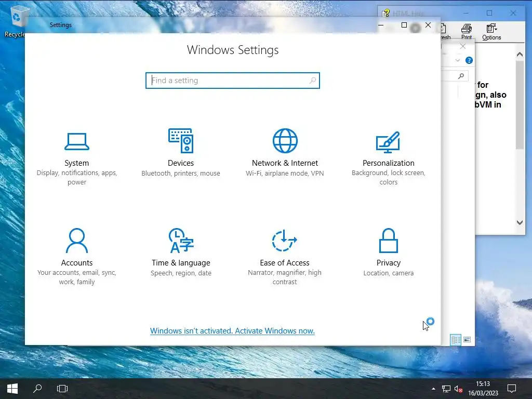The width and height of the screenshot is (532, 399).
Task: Open taskbar Search magnifier
Action: 37,389
